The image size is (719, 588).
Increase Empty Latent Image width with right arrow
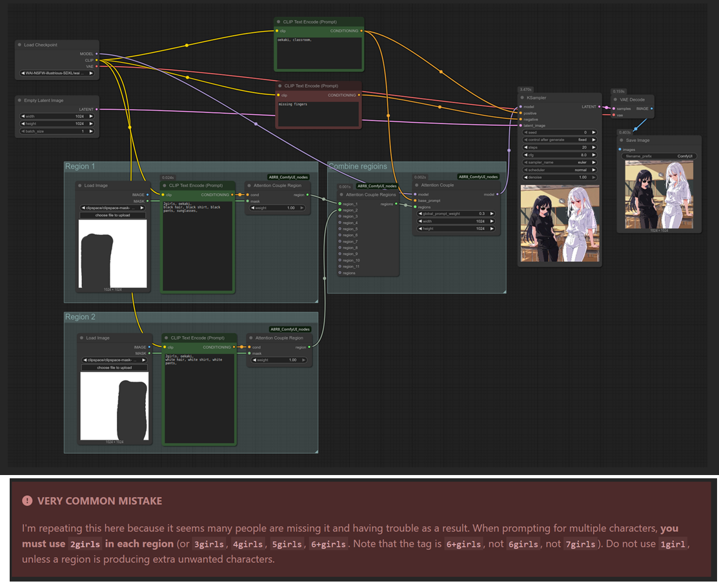(91, 116)
